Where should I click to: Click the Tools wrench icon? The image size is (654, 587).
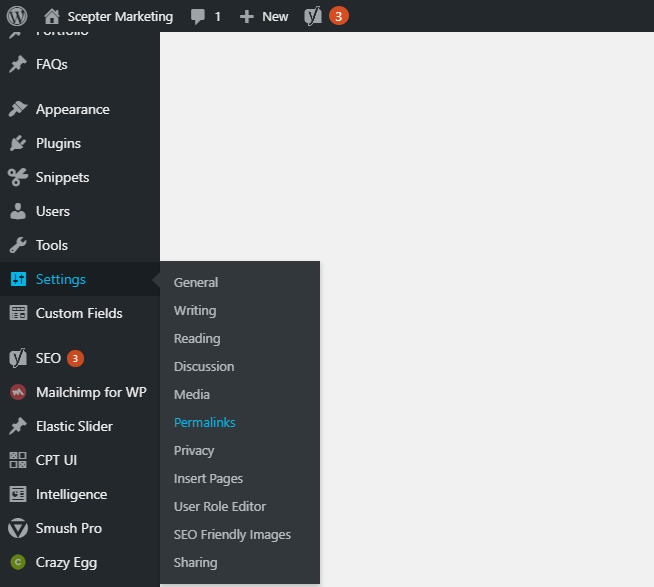pyautogui.click(x=18, y=245)
